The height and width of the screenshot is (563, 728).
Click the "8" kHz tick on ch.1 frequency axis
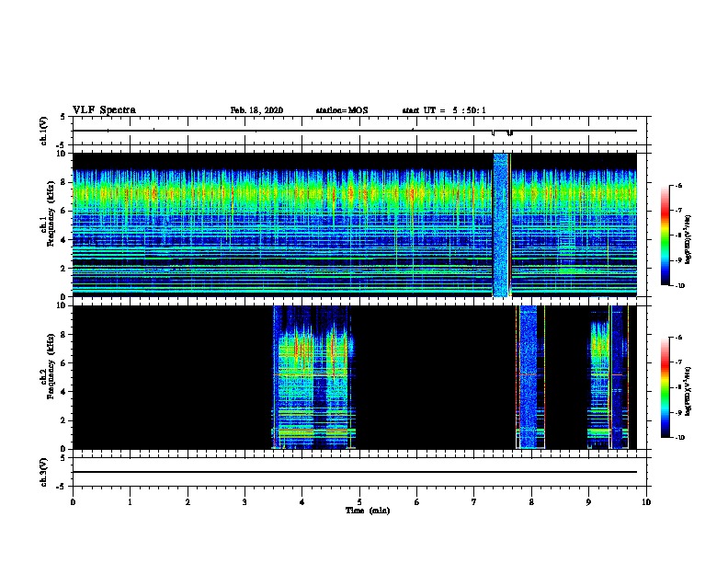[64, 182]
